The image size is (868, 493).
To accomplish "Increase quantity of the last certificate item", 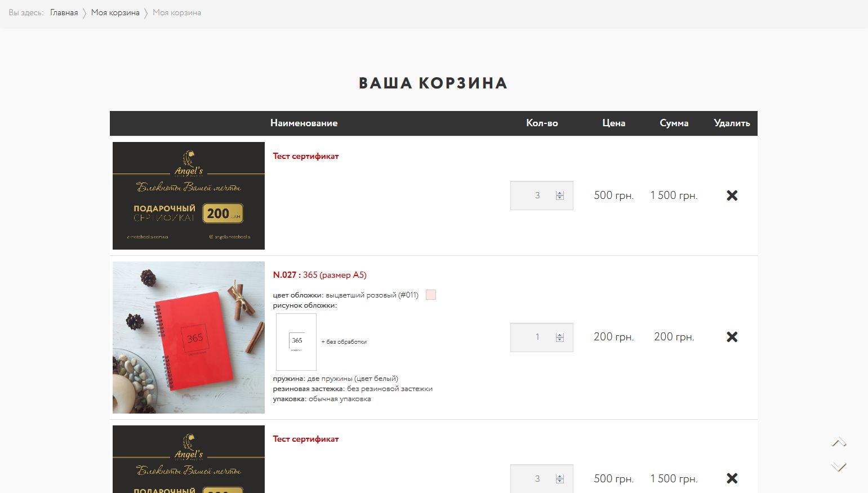I will pyautogui.click(x=559, y=476).
